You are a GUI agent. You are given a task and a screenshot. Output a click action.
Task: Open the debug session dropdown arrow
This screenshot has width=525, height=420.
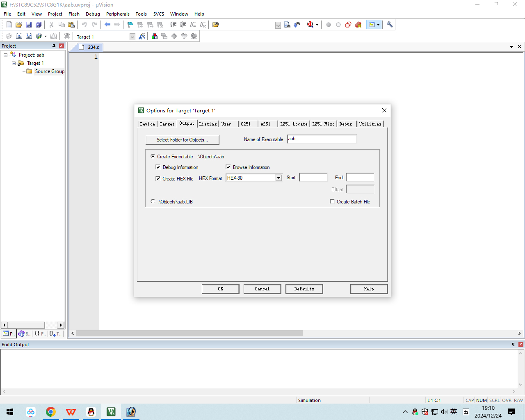(317, 25)
